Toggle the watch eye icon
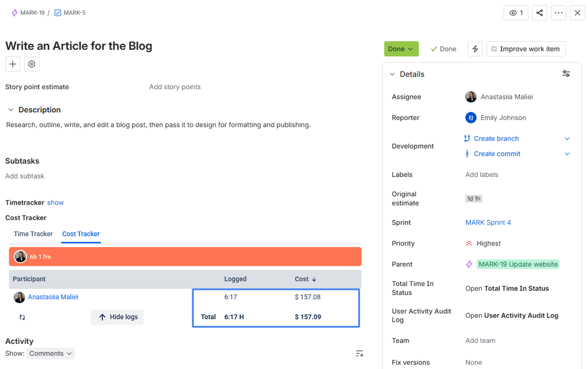The width and height of the screenshot is (588, 369). pos(516,13)
